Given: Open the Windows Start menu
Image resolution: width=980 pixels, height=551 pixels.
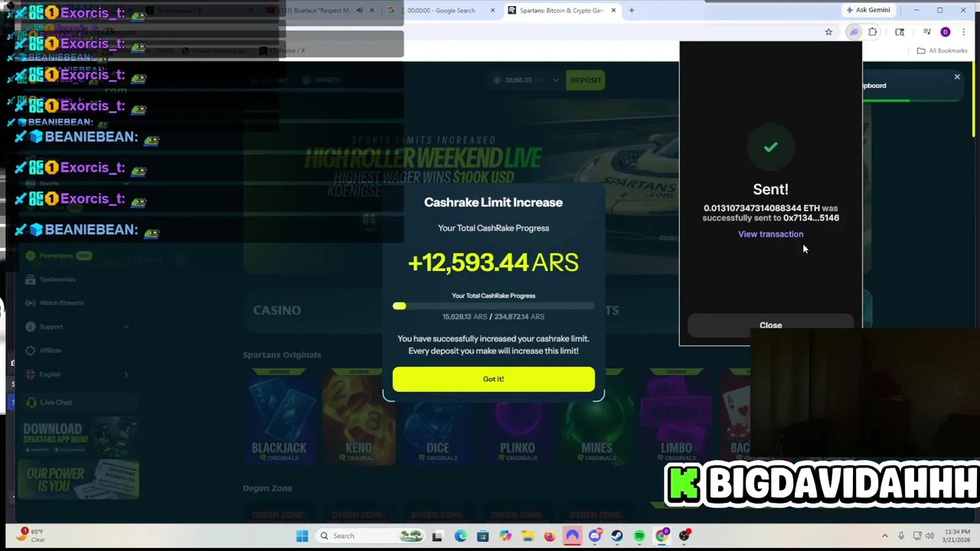Looking at the screenshot, I should point(302,536).
